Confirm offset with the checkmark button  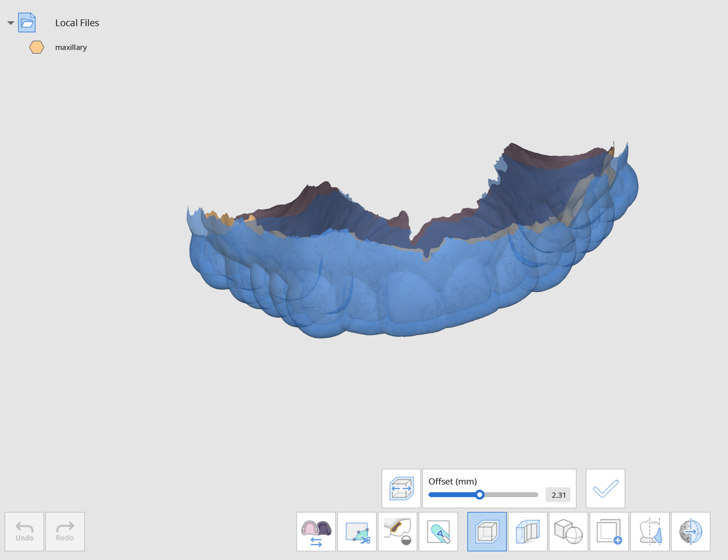coord(605,488)
